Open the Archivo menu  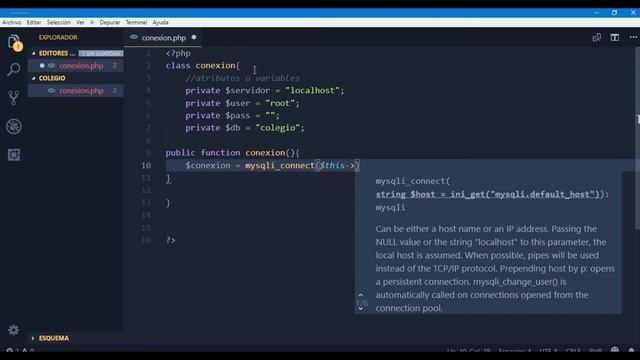tap(11, 22)
